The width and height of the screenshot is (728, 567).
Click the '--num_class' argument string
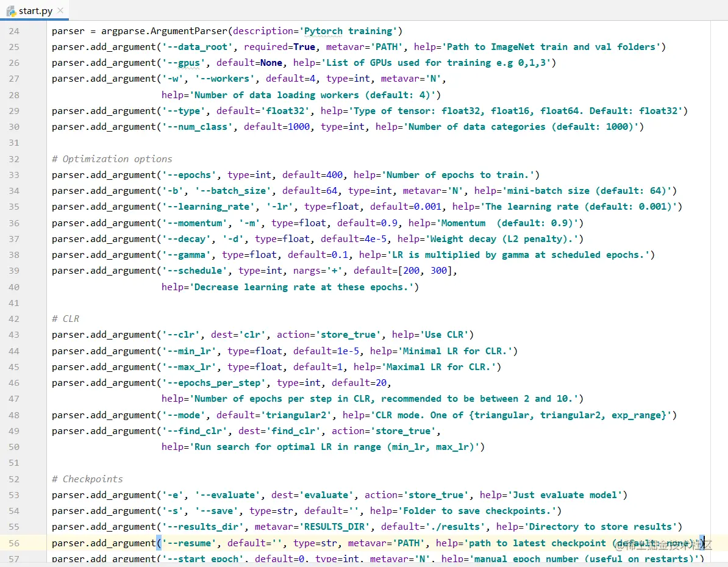pos(198,127)
